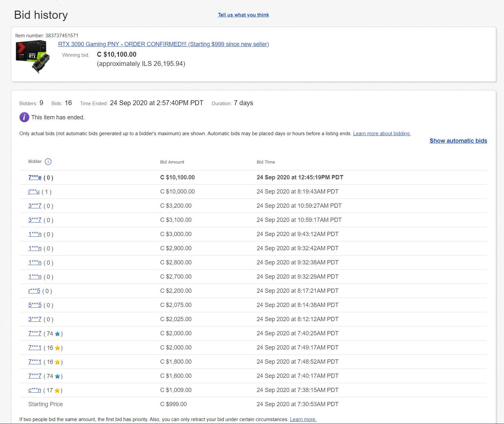
Task: Click the starting time '24 Sep 2020 at 7:30:53AM PDT'
Action: (x=298, y=404)
